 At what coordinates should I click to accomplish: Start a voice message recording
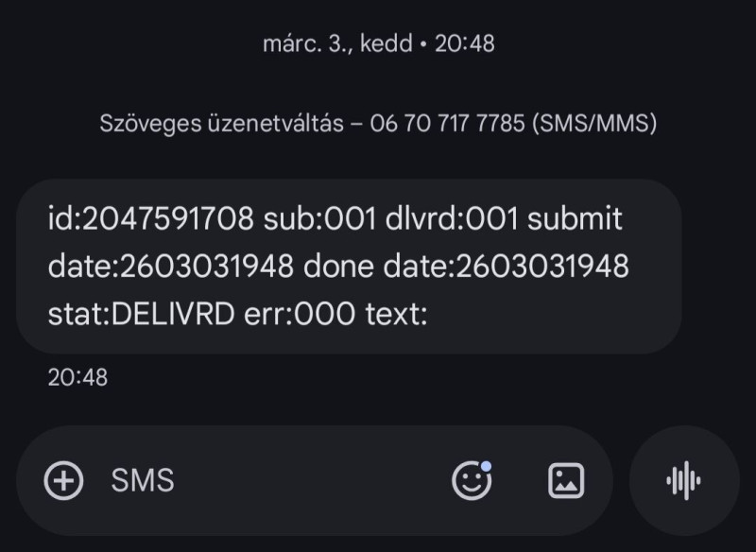(683, 481)
